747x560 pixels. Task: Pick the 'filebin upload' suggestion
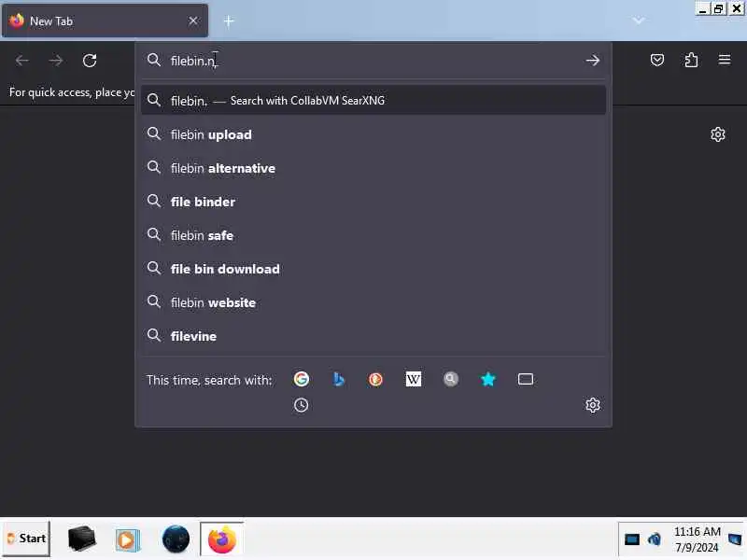(x=373, y=134)
